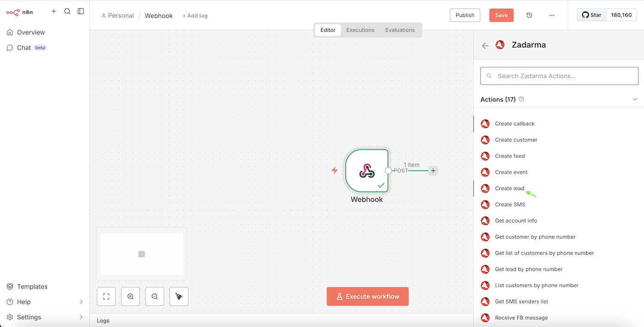Screen dimensions: 644x327
Task: Click the Add tag link
Action: tap(195, 16)
